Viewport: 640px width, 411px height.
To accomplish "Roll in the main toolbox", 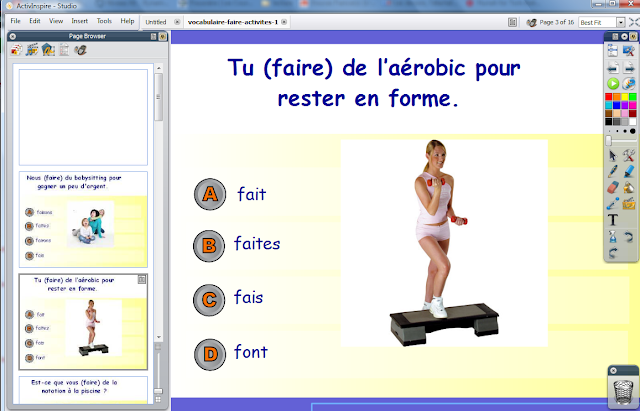I will point(615,37).
